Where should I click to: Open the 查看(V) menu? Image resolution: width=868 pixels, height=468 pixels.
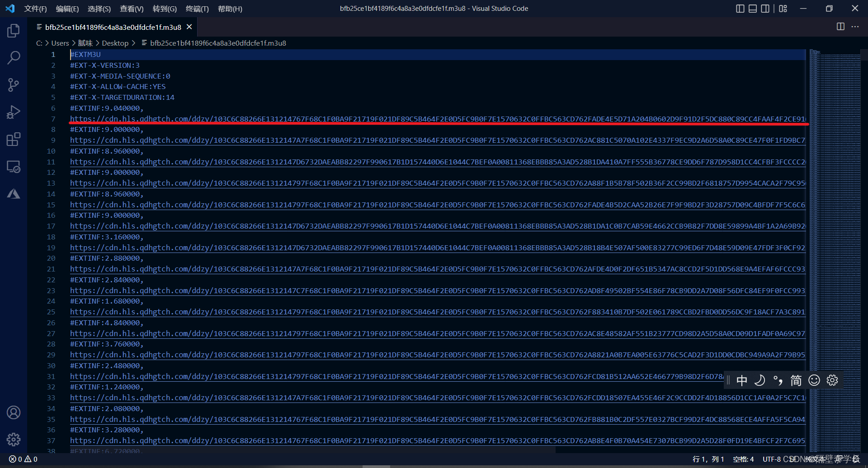[x=132, y=9]
